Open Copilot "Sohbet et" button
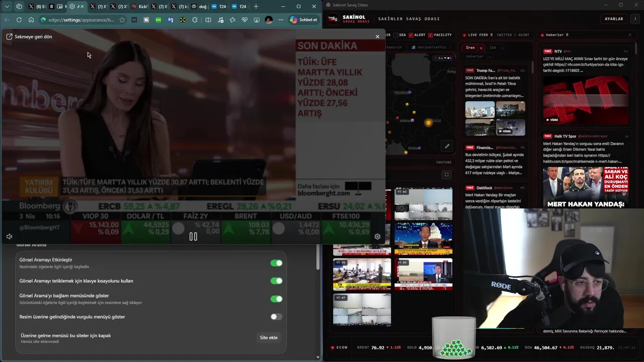The width and height of the screenshot is (644, 362). (x=304, y=20)
